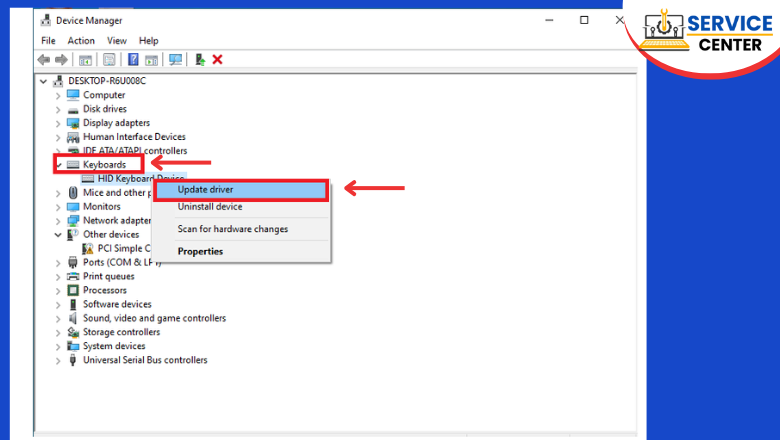This screenshot has height=440, width=780.
Task: Select the Processors label
Action: [105, 290]
